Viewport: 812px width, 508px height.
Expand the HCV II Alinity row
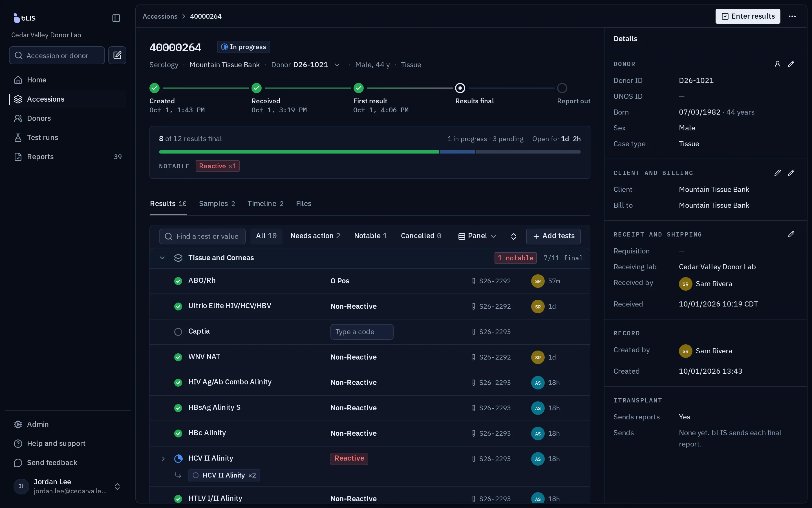164,459
